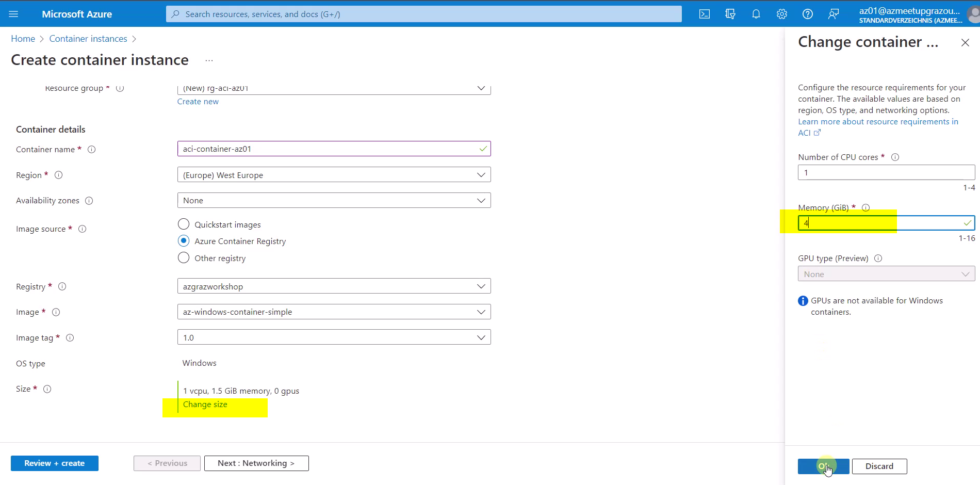The height and width of the screenshot is (485, 980).
Task: Click the Windows OS type value
Action: pos(199,363)
